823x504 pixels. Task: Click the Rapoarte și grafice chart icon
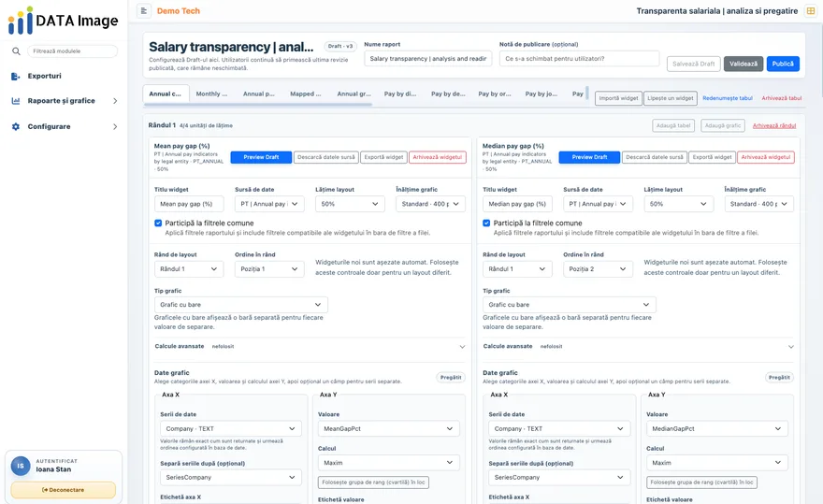16,101
